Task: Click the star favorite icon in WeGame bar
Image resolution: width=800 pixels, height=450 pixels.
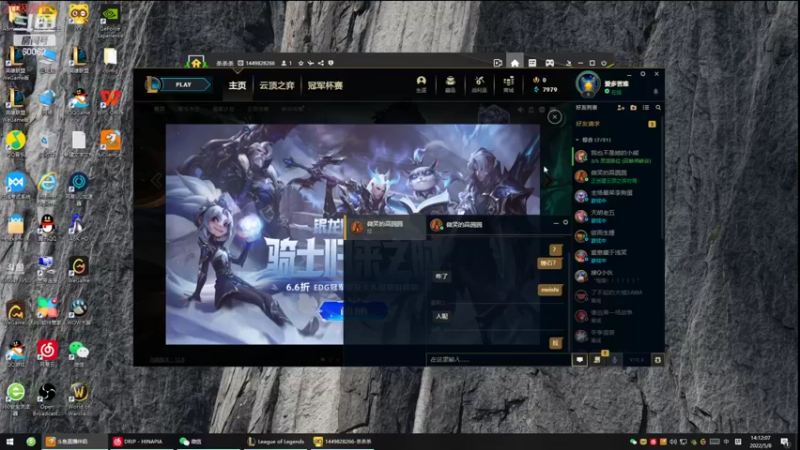Action: (301, 63)
